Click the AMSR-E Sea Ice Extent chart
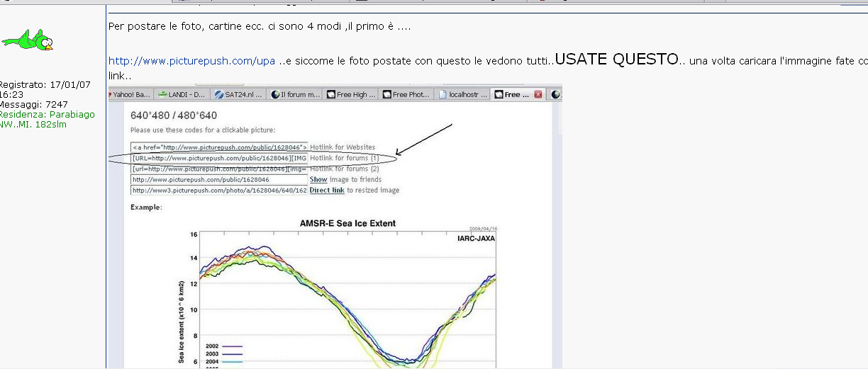 [x=347, y=297]
